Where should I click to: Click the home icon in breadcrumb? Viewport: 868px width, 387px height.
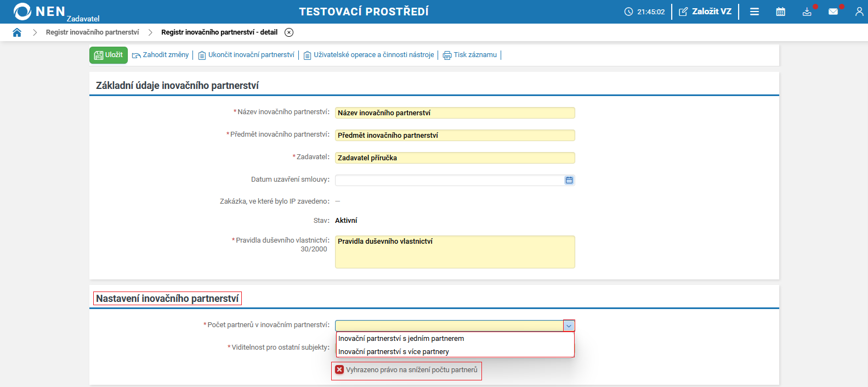pyautogui.click(x=17, y=32)
